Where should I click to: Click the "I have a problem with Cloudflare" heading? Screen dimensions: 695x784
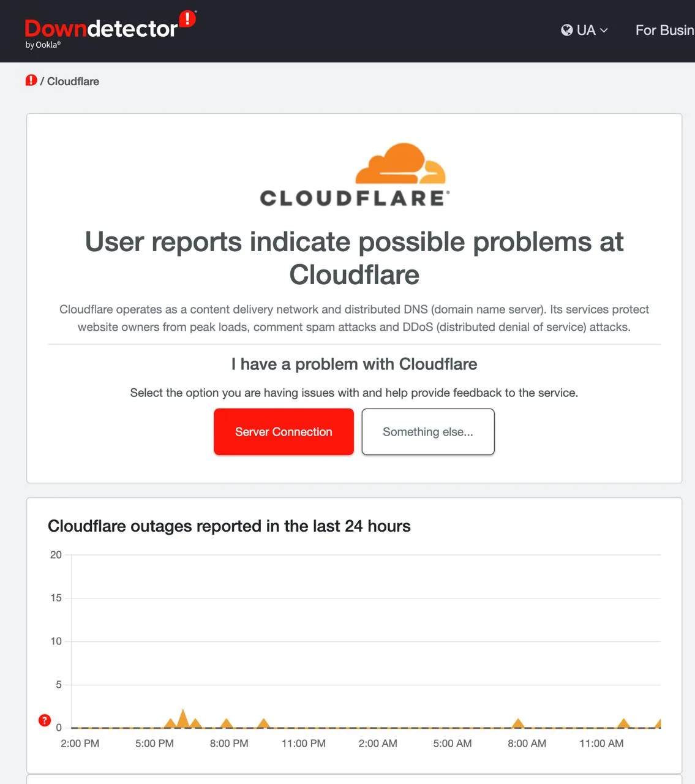tap(354, 364)
